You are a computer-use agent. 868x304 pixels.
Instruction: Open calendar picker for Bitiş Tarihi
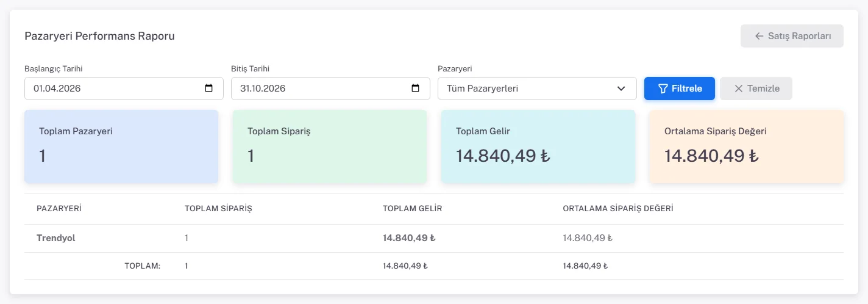(416, 89)
